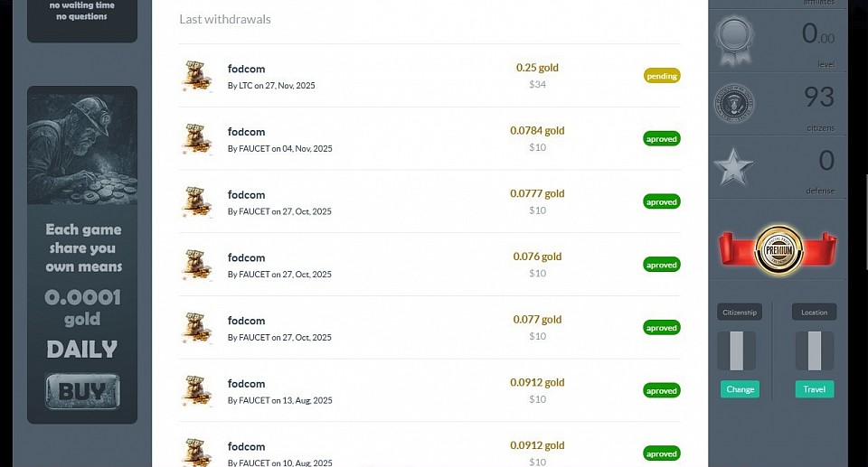Screen dimensions: 868x467
Task: Click the Location flag image
Action: point(815,350)
